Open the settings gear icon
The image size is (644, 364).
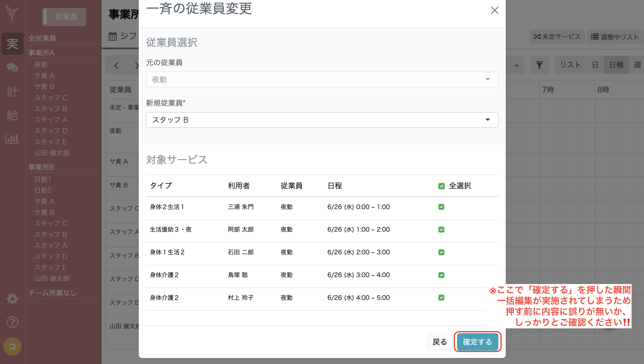(x=12, y=299)
